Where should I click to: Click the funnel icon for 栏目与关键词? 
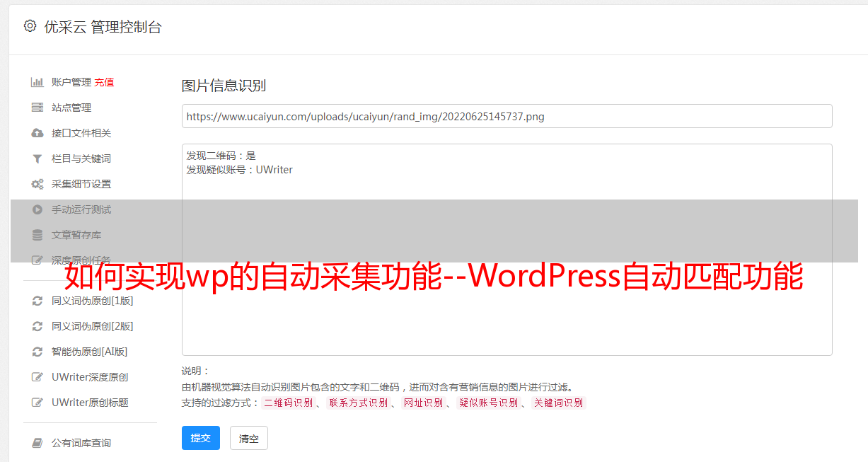(37, 158)
